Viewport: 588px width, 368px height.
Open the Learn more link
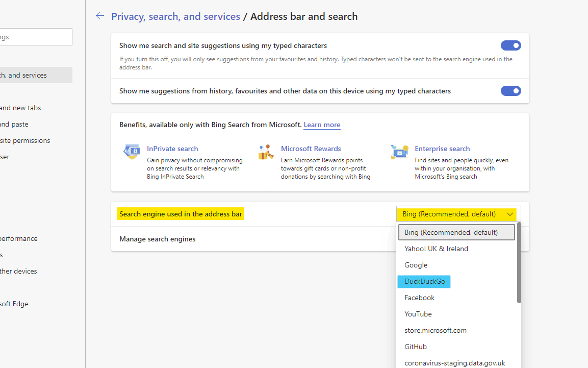[322, 125]
